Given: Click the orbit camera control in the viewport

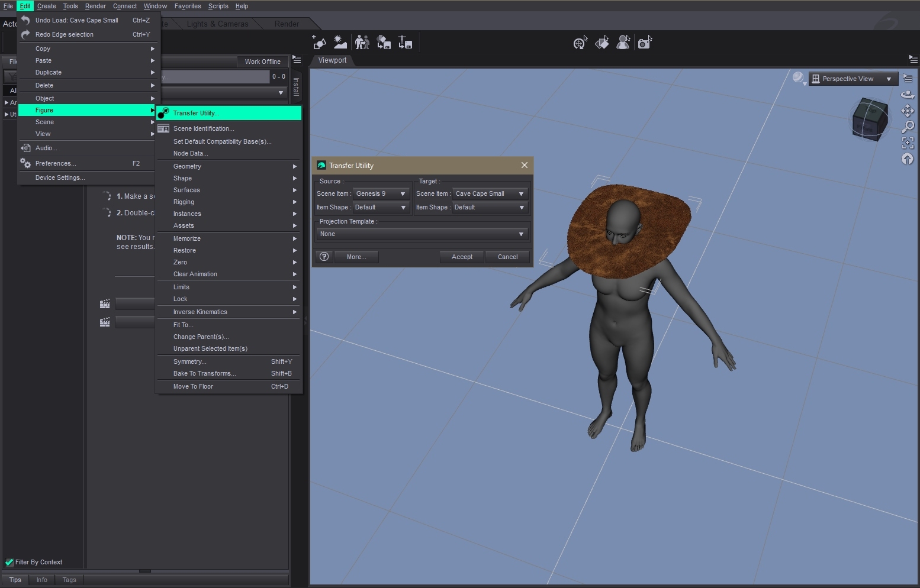Looking at the screenshot, I should 907,95.
